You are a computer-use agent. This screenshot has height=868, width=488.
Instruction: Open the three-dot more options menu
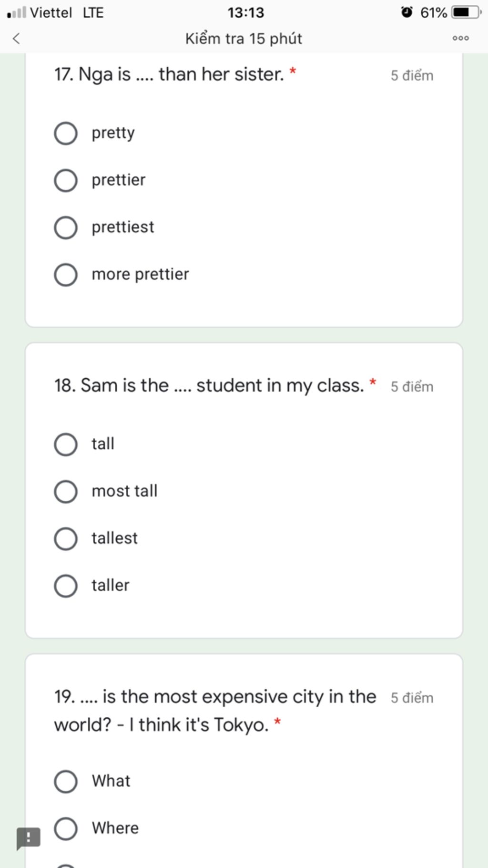tap(460, 38)
